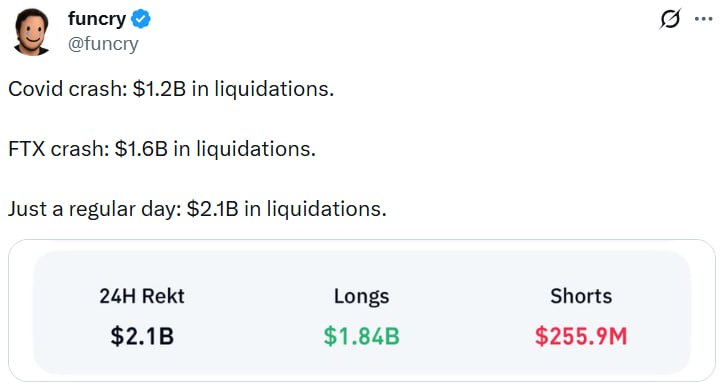
Task: Select the "Covid crash:" phrase in the tweet
Action: pyautogui.click(x=68, y=89)
